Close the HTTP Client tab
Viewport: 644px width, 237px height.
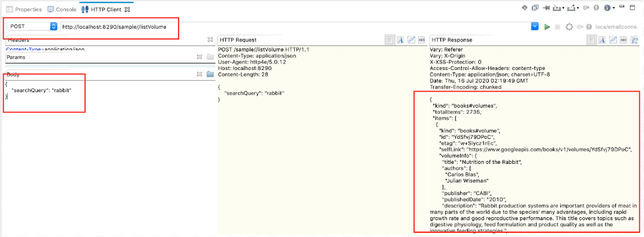[127, 9]
